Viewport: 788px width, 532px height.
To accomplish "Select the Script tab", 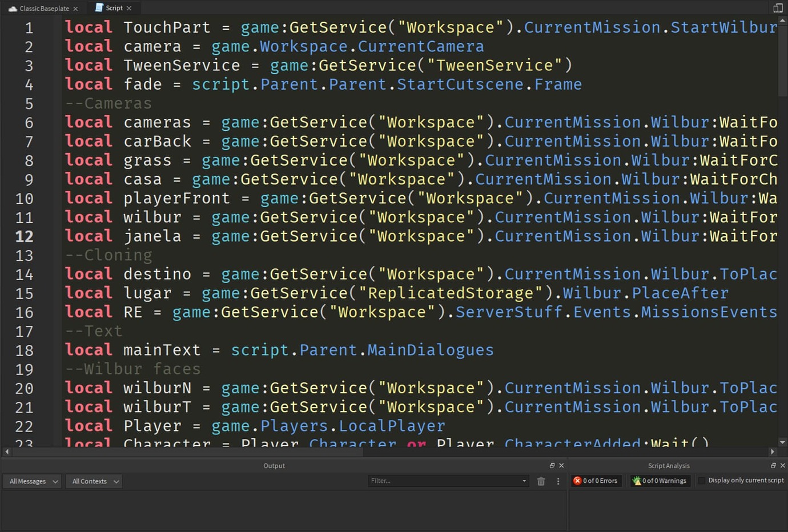I will (x=113, y=8).
